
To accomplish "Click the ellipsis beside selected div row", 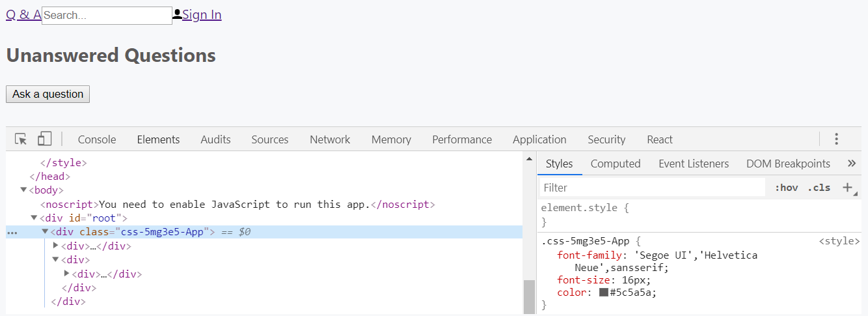I will click(x=12, y=233).
